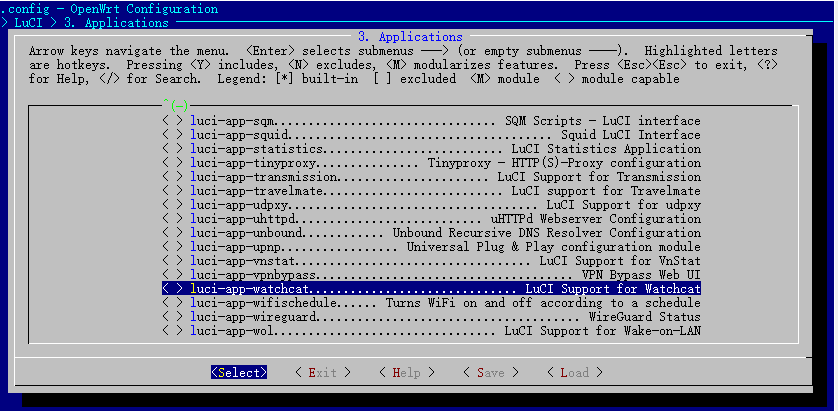This screenshot has height=411, width=838.
Task: Click '.config - OpenWrt Configuration' title
Action: point(109,9)
